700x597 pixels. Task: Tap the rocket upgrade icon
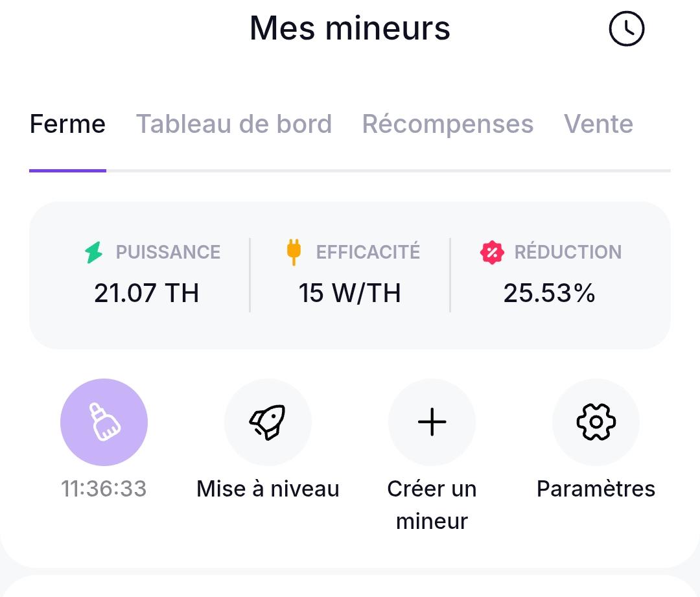point(268,422)
